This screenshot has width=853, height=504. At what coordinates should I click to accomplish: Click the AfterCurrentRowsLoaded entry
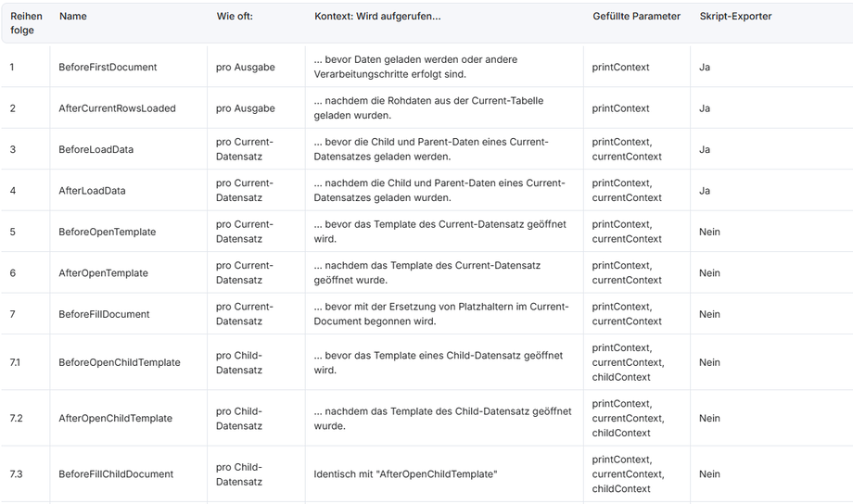click(x=117, y=108)
